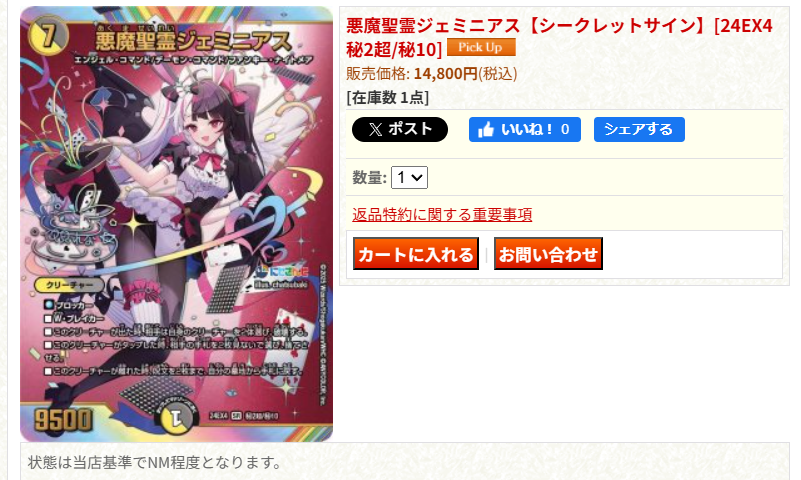This screenshot has height=480, width=801.
Task: Like the product with the いいね！ button
Action: tap(525, 129)
